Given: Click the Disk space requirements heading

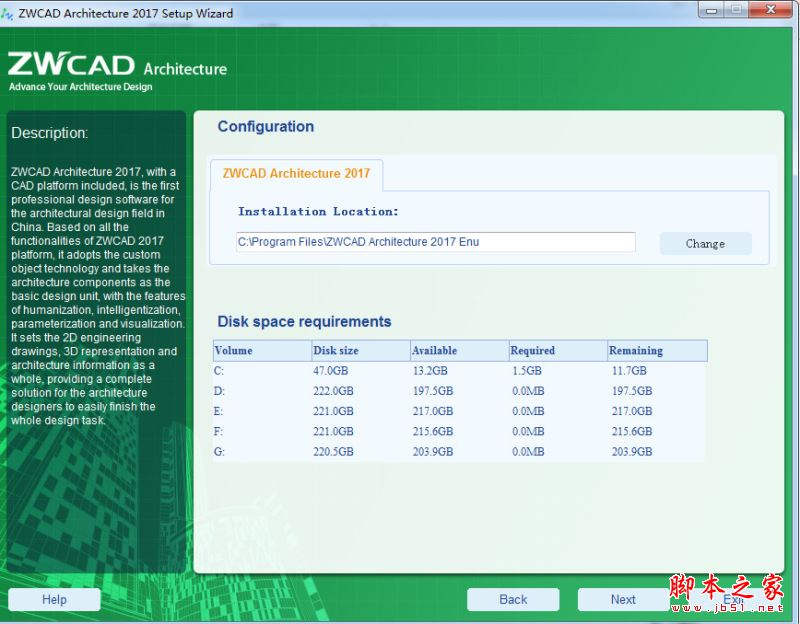Looking at the screenshot, I should click(304, 321).
